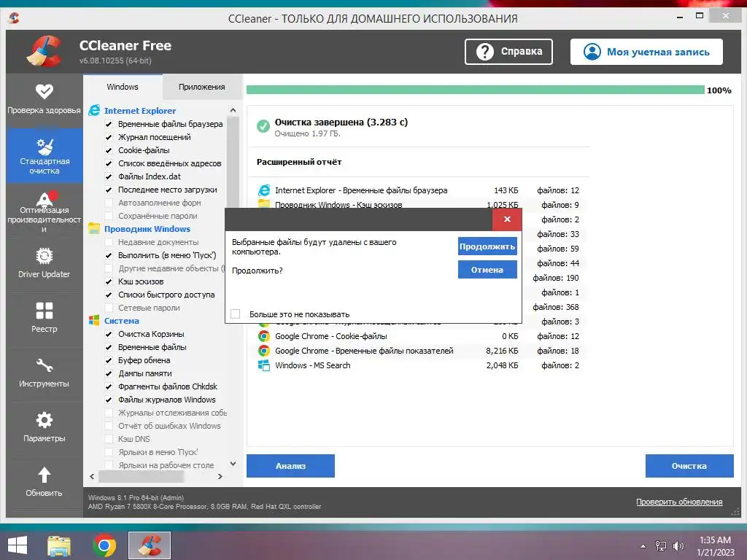
Task: Click the Проводник Windows folder icon
Action: point(94,228)
